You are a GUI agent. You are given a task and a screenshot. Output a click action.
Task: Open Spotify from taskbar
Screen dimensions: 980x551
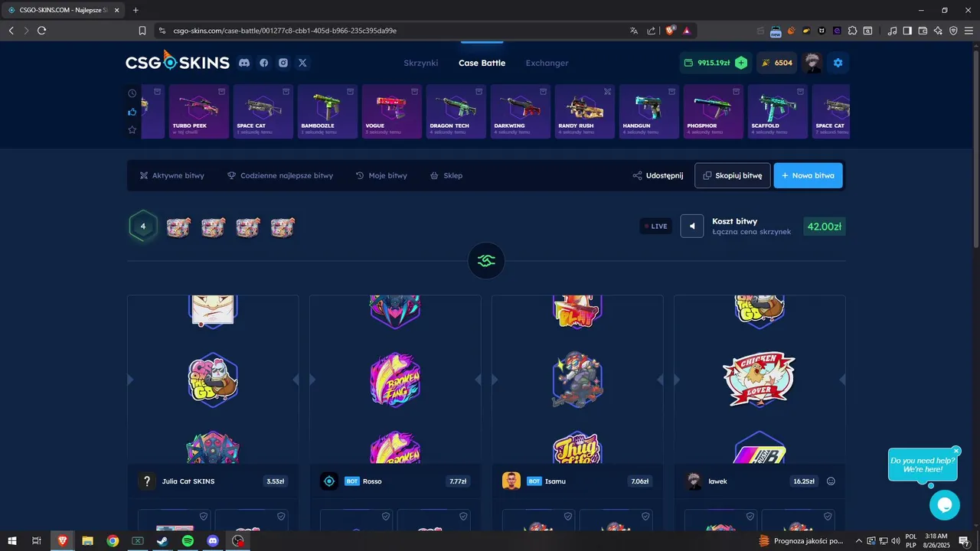[x=188, y=540]
